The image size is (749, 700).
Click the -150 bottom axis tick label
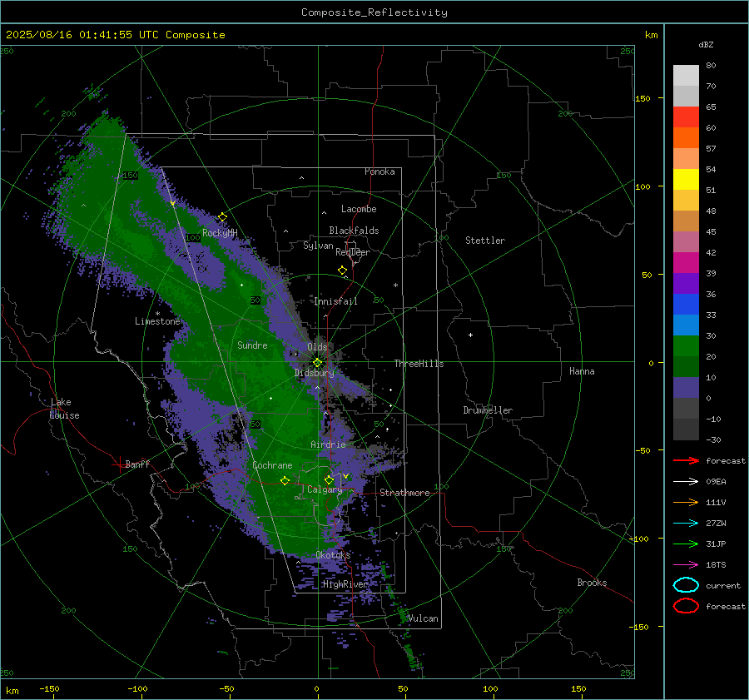click(49, 688)
